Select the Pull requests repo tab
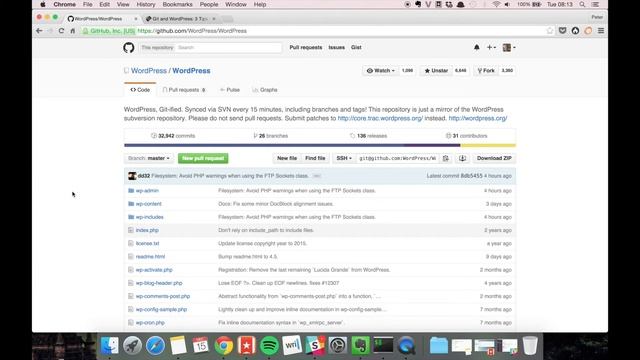Viewport: 640px width, 360px height. (184, 90)
